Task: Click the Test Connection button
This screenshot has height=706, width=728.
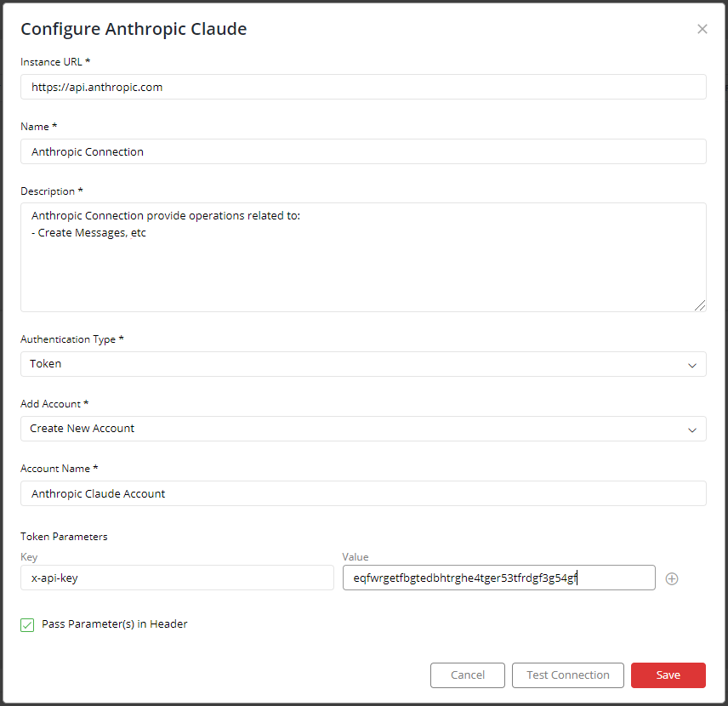Action: click(x=567, y=675)
